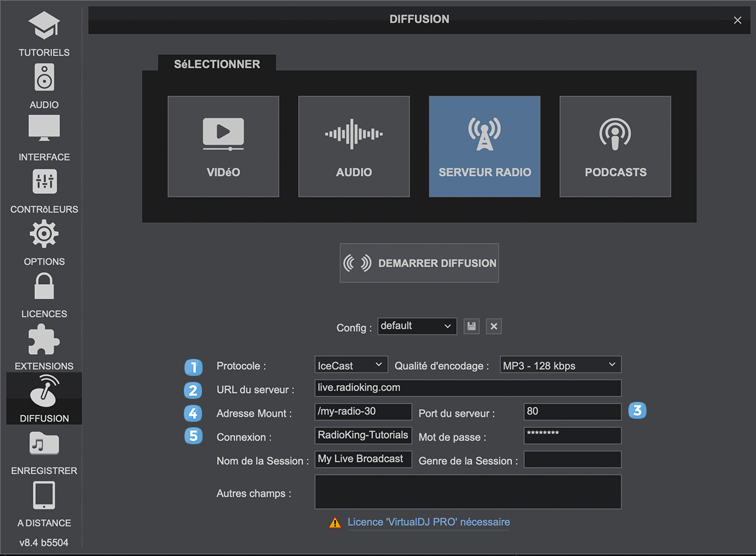
Task: Open the Config preset dropdown
Action: point(417,326)
